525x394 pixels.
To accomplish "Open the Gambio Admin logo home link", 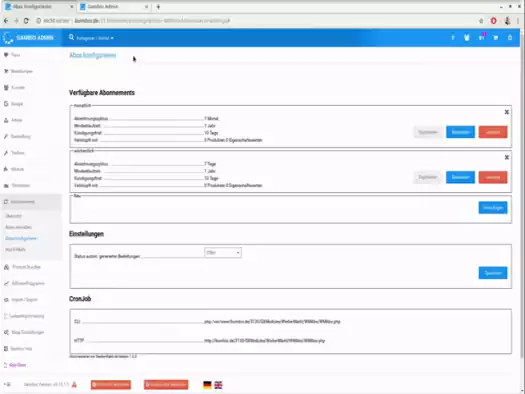I will point(29,38).
